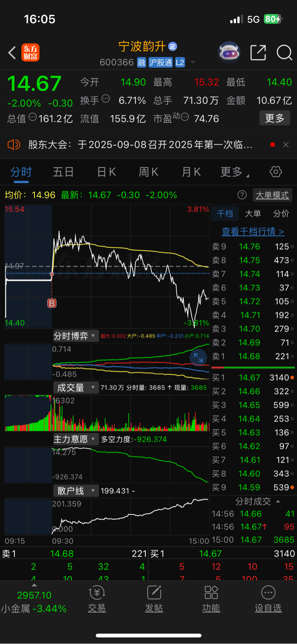
Task: Open 主力意愿 indicator dropdown
Action: point(75,439)
